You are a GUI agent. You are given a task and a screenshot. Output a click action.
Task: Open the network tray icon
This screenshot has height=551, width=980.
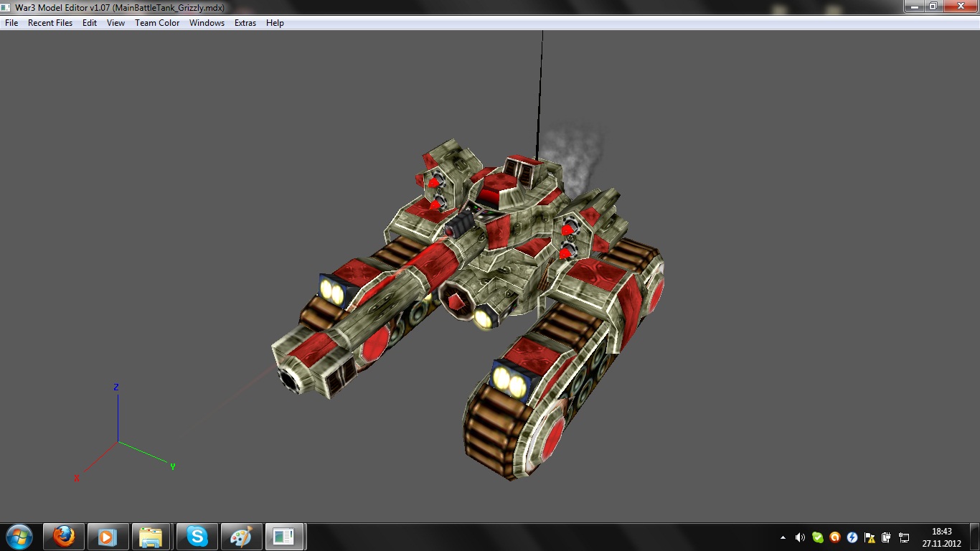904,537
